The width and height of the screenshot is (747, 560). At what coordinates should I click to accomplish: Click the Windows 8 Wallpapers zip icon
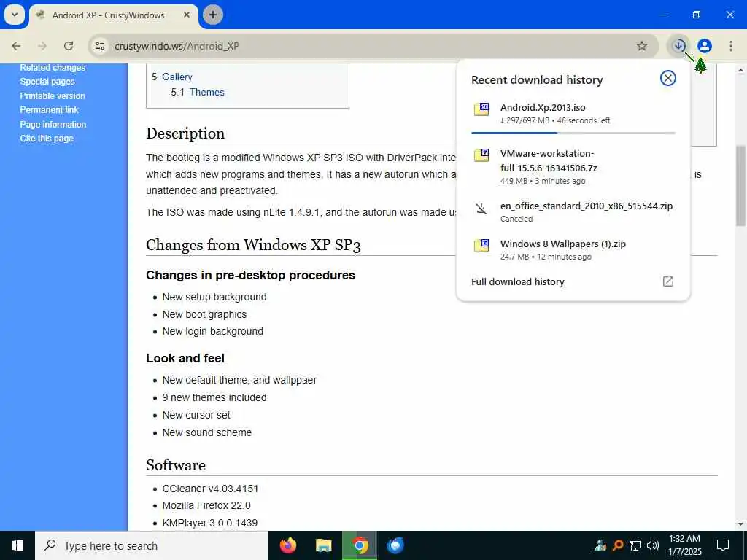point(481,245)
